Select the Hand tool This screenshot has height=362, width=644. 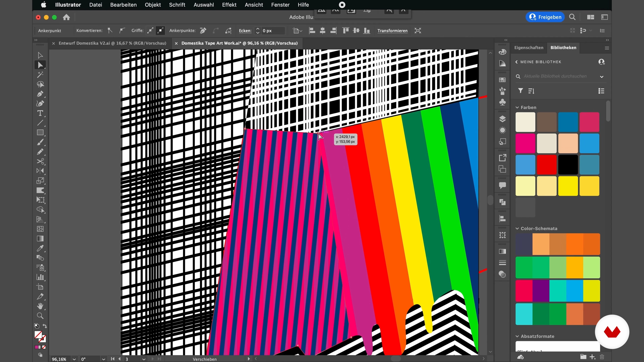tap(40, 306)
